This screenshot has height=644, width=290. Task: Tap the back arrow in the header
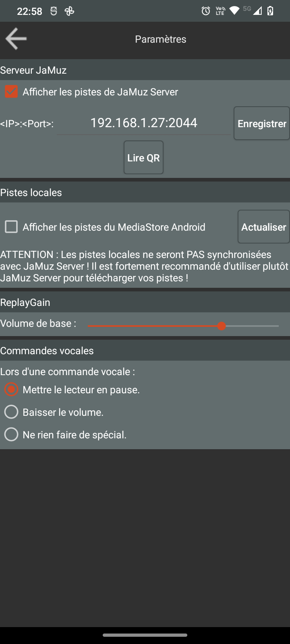[x=16, y=39]
